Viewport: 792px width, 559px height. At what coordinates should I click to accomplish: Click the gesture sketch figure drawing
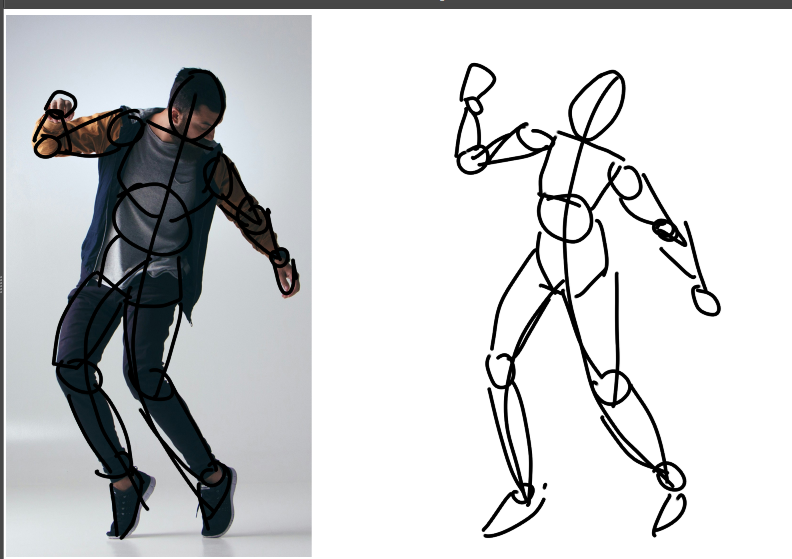(x=587, y=300)
